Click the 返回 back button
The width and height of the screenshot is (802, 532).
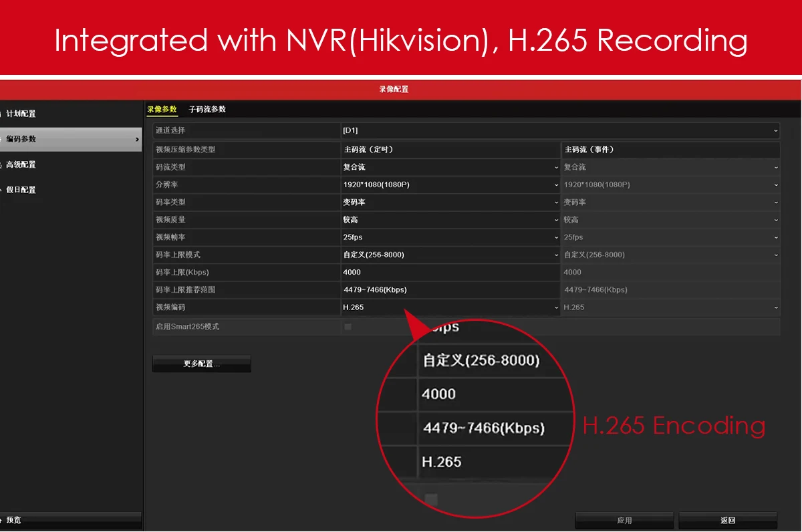point(728,521)
